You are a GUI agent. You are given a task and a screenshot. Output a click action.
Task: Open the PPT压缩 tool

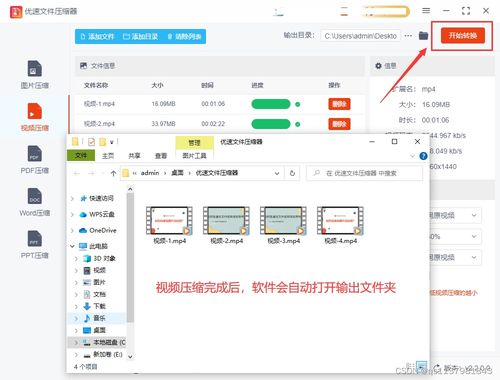[35, 245]
